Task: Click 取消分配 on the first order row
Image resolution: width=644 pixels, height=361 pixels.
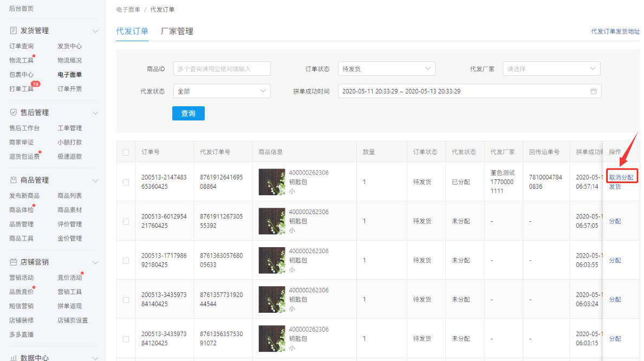Action: [x=622, y=177]
